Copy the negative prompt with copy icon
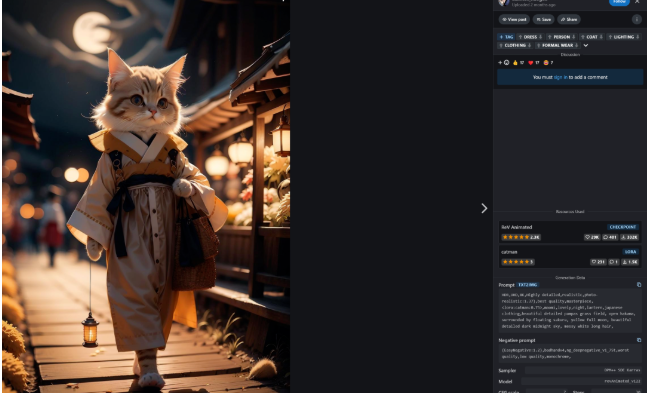This screenshot has height=393, width=653. (639, 340)
